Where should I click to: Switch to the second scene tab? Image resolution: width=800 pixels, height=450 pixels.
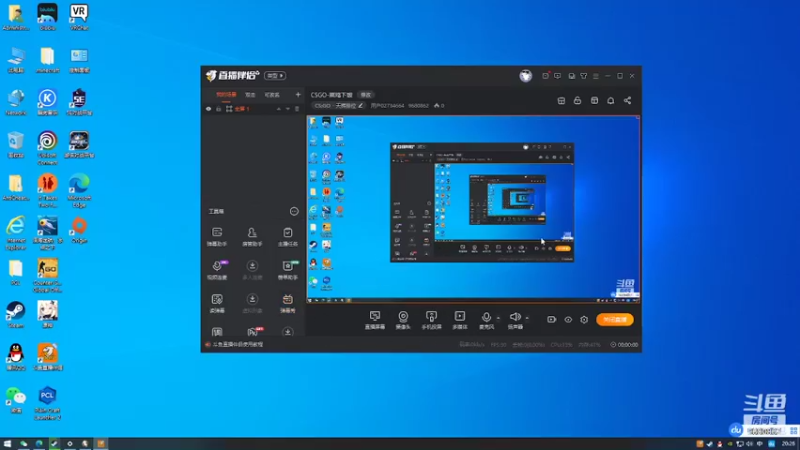pos(250,94)
